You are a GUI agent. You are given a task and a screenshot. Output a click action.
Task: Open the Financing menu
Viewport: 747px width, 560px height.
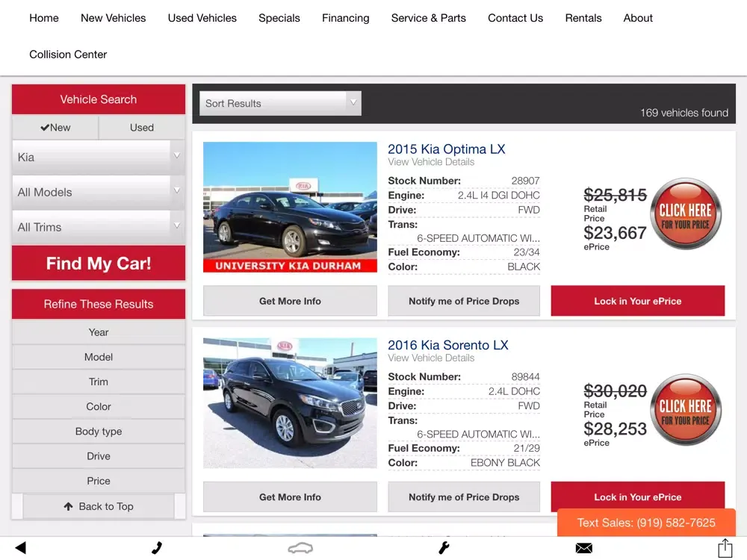345,18
